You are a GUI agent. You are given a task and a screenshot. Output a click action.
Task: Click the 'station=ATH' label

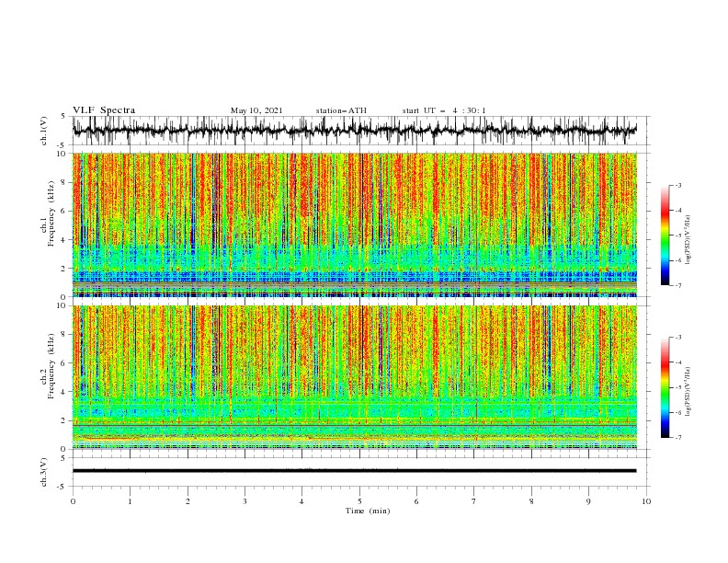tap(341, 110)
